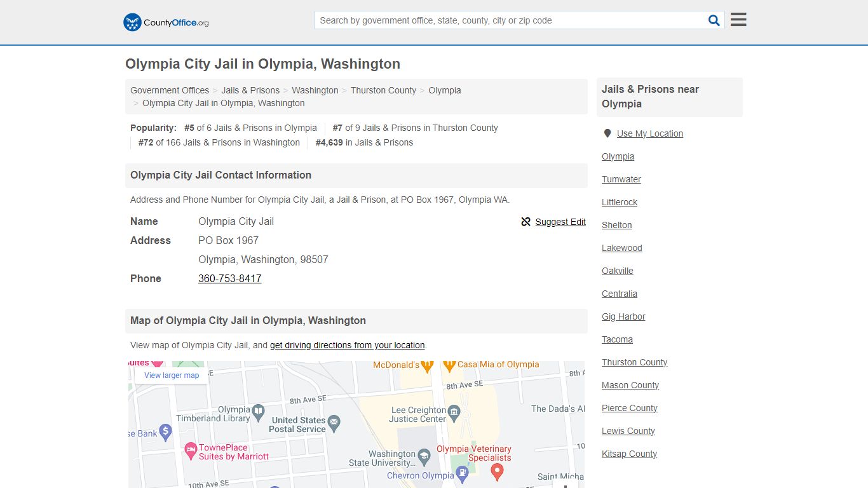The height and width of the screenshot is (488, 868).
Task: Open Olympia in the nearby list
Action: tap(618, 156)
